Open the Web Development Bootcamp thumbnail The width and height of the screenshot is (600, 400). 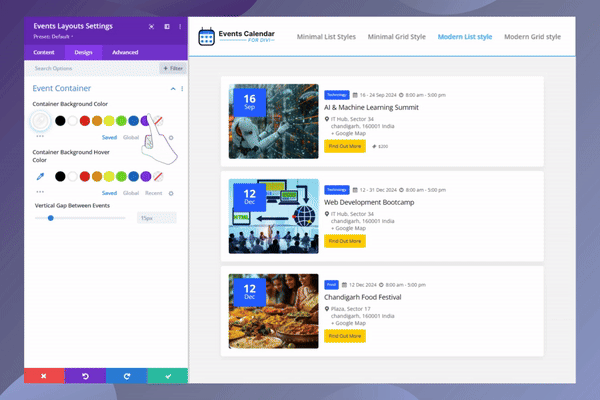(274, 216)
